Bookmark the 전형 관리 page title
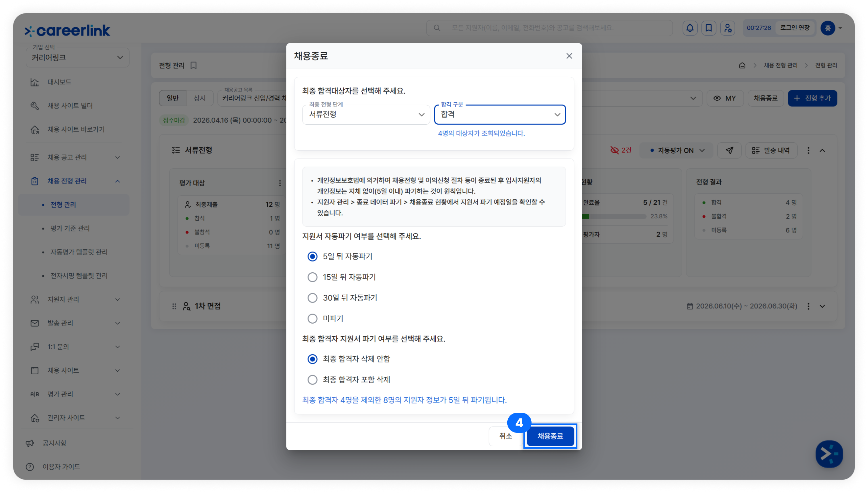Image resolution: width=868 pixels, height=493 pixels. point(194,65)
